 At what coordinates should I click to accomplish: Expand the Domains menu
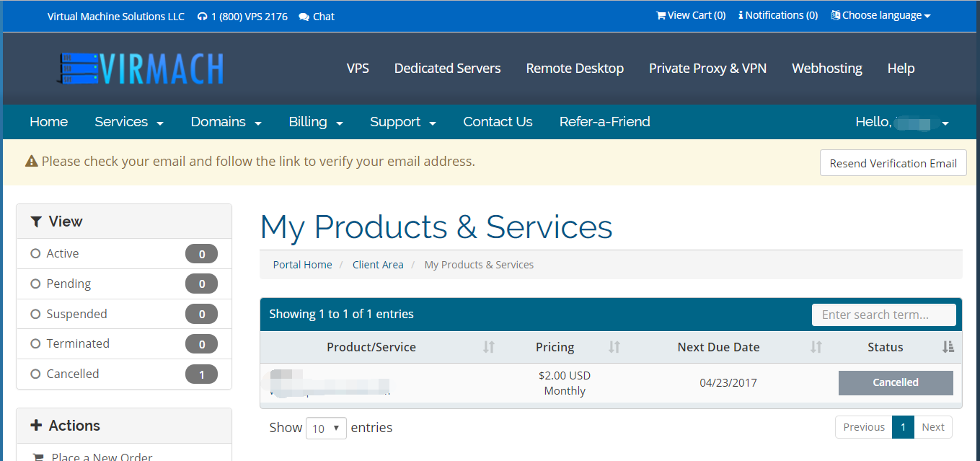pyautogui.click(x=226, y=122)
